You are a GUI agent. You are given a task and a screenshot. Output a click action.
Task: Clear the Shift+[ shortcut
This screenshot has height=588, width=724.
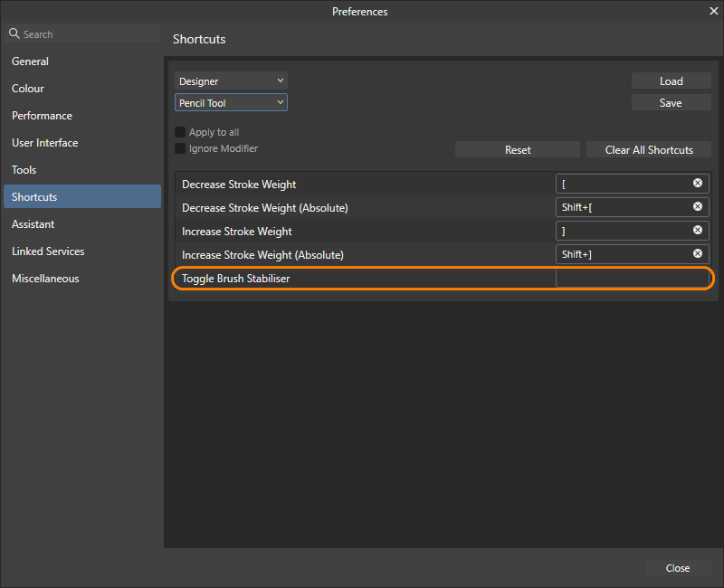pyautogui.click(x=698, y=206)
